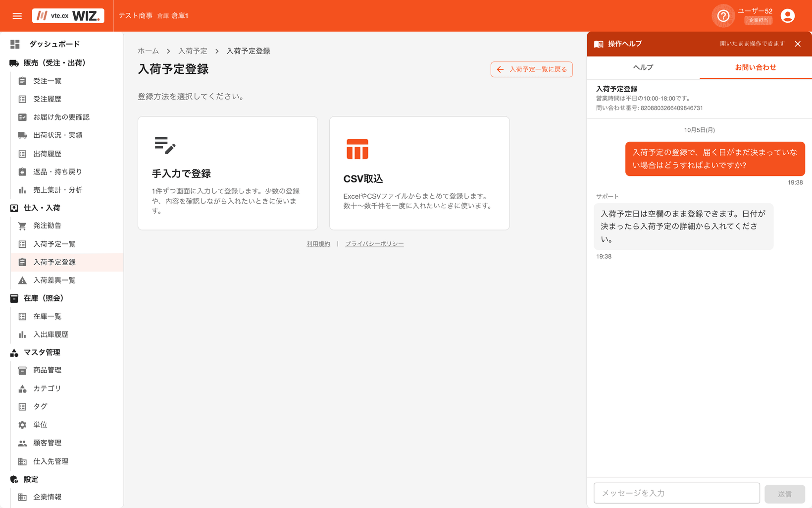The image size is (812, 508).
Task: Open the プライバシーポリシー link
Action: pyautogui.click(x=374, y=244)
